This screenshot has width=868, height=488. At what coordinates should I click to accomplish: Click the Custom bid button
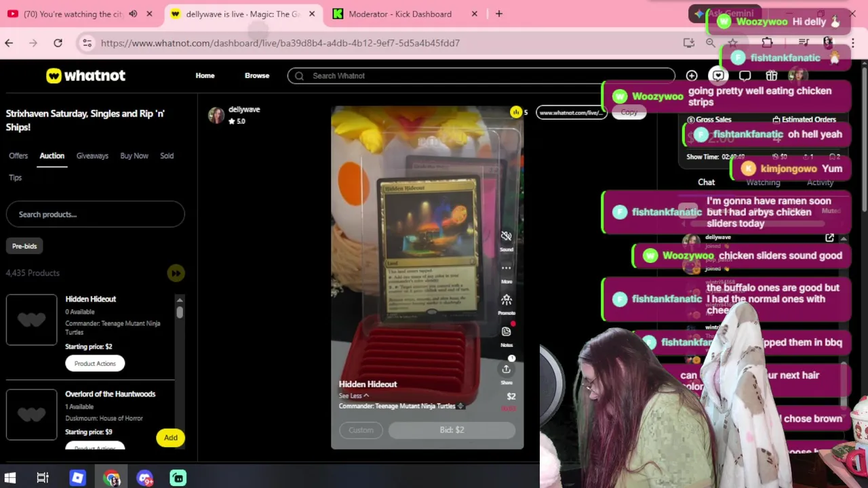click(x=361, y=430)
